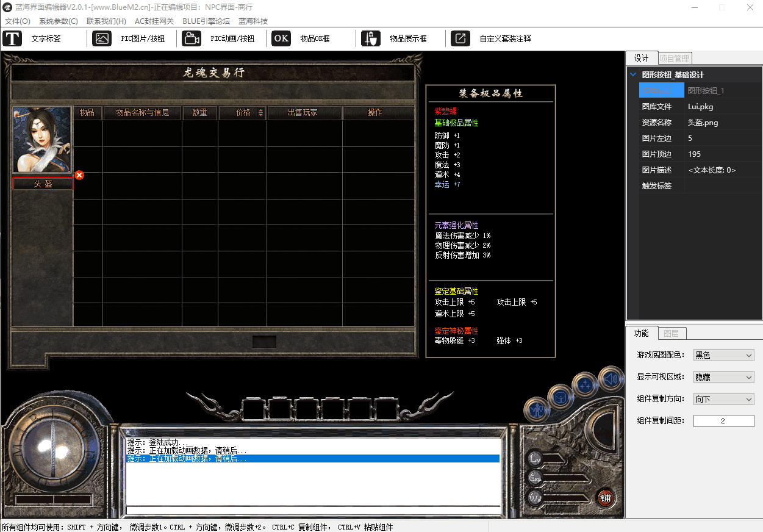Click the 元素强化属性 heading
The width and height of the screenshot is (763, 532).
456,226
